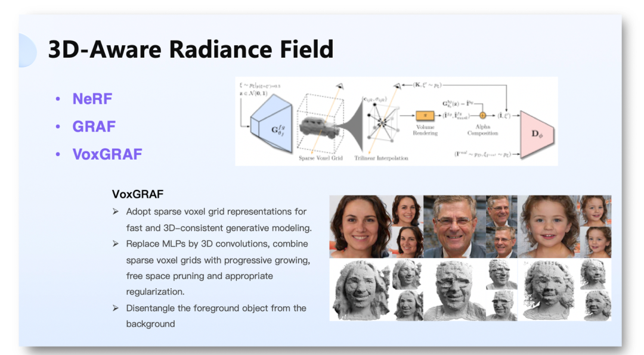
Task: Click the 'sparse voxel grids with progressive growing,' line
Action: [x=218, y=260]
